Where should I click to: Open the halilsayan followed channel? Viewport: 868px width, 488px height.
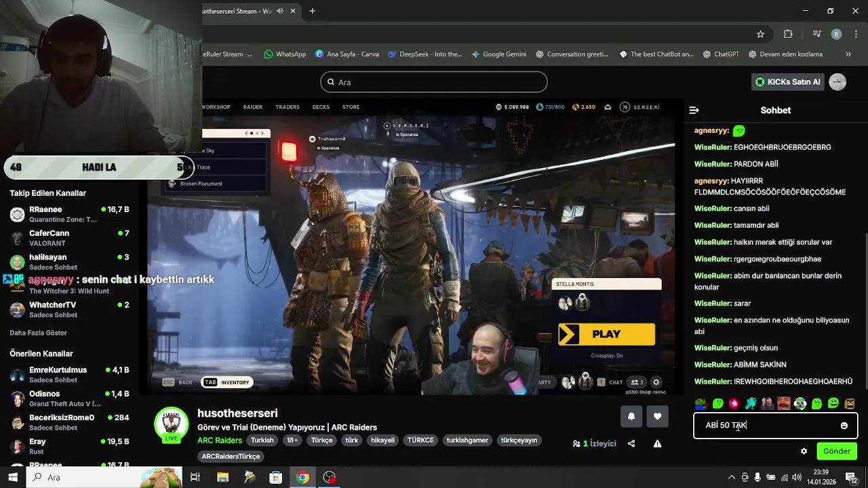click(x=70, y=262)
